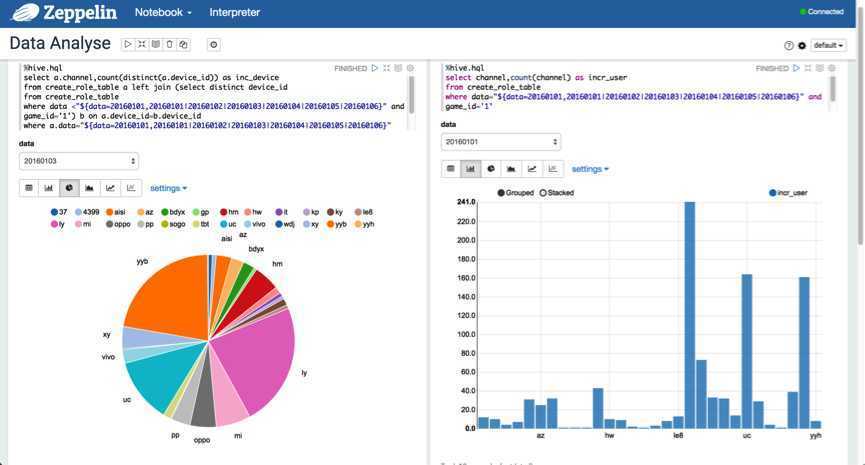The width and height of the screenshot is (865, 465).
Task: Toggle show/hide code icon next to note title
Action: tap(142, 44)
